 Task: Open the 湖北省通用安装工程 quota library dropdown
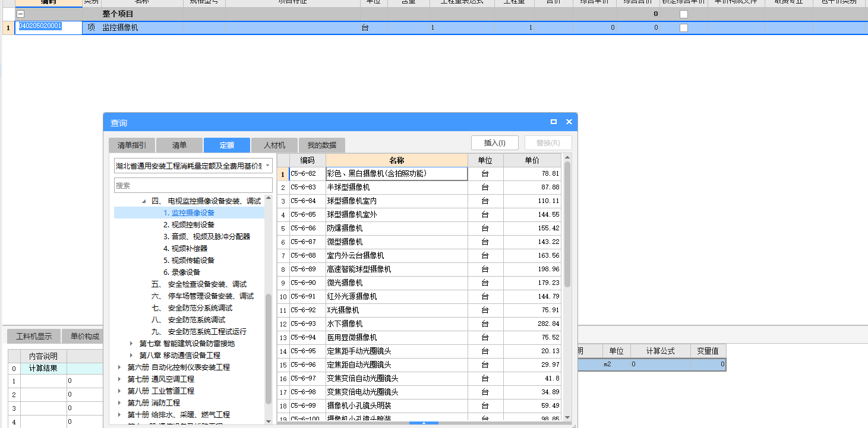pos(268,166)
